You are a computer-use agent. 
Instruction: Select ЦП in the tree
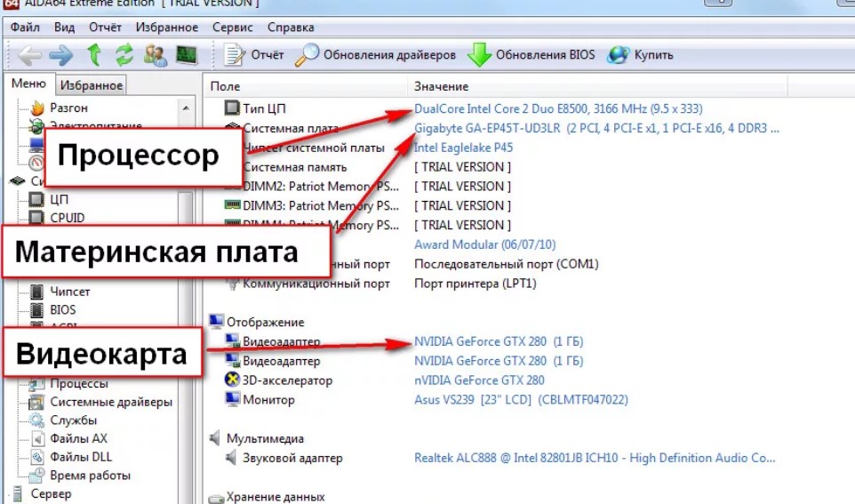pos(59,199)
